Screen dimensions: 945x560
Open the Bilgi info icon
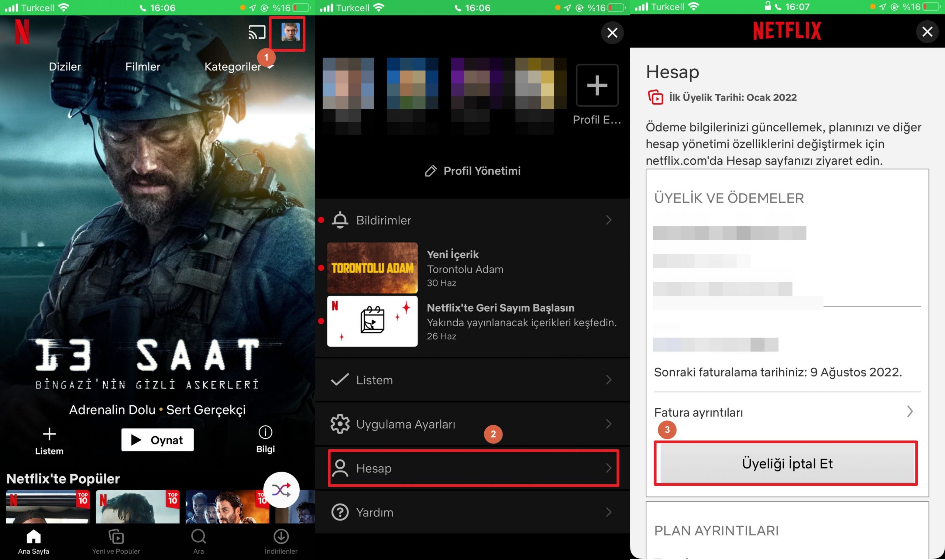(265, 440)
